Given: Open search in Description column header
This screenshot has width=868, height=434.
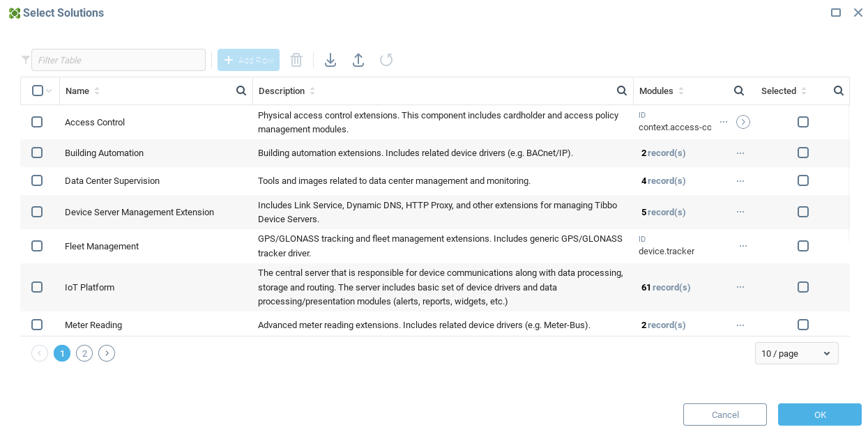Looking at the screenshot, I should tap(622, 91).
